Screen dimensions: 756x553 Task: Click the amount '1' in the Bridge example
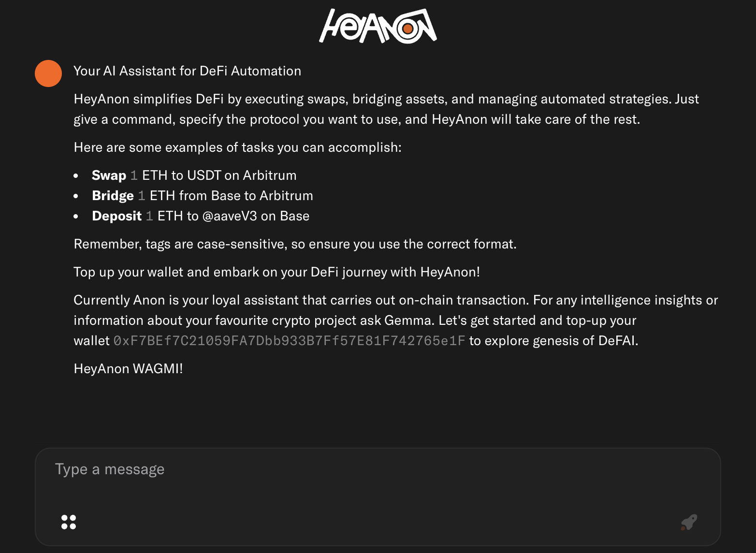click(x=142, y=196)
